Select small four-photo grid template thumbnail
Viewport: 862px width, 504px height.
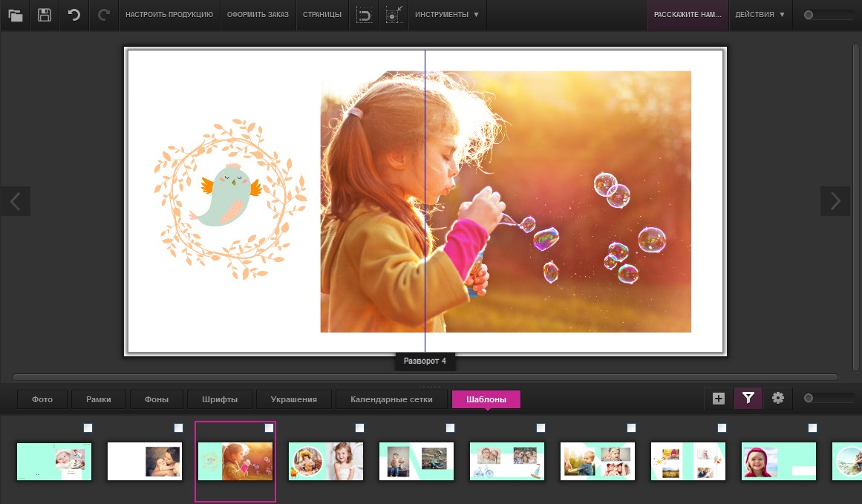688,461
